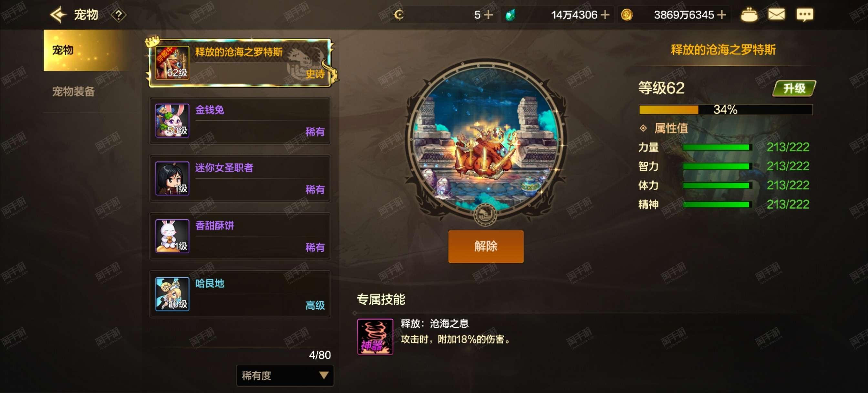Click the 稀有度 dropdown arrow
Viewport: 868px width, 393px height.
[324, 376]
